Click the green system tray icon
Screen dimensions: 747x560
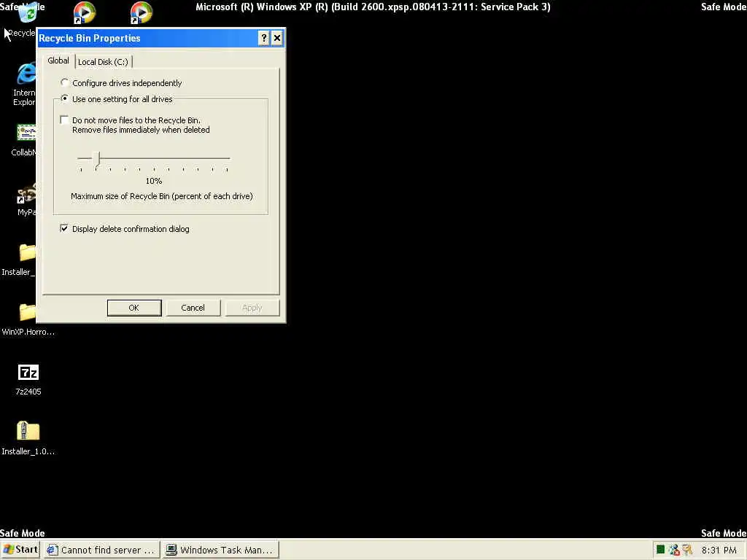660,550
